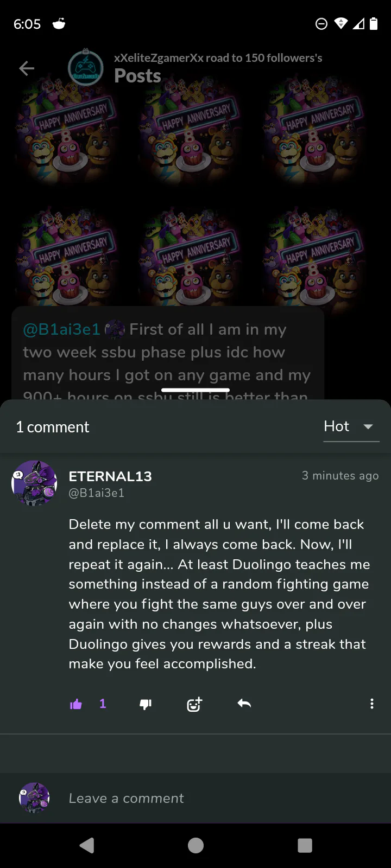Tap the like count number 1
Image resolution: width=391 pixels, height=868 pixels.
103,704
